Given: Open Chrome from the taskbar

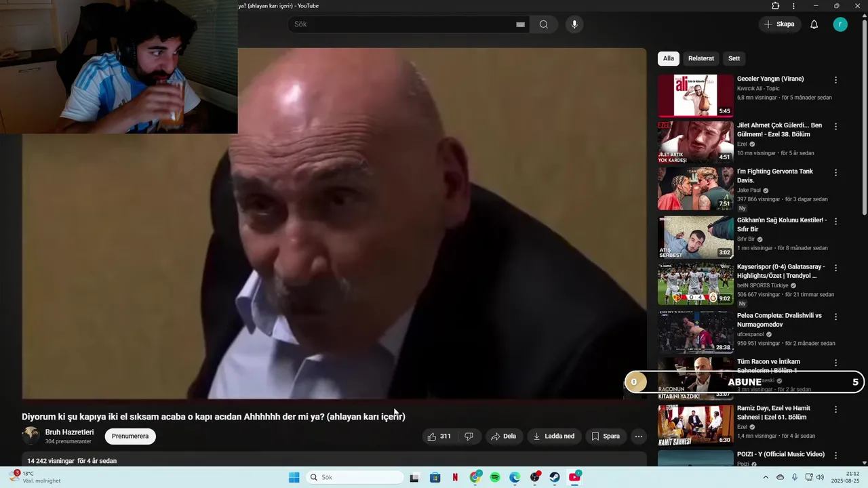Looking at the screenshot, I should [475, 477].
